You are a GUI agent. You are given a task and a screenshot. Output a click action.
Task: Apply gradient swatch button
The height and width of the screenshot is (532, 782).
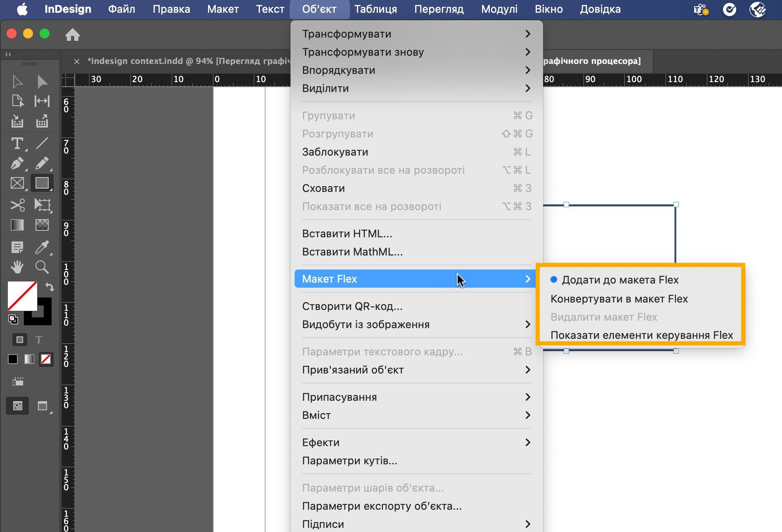point(29,359)
